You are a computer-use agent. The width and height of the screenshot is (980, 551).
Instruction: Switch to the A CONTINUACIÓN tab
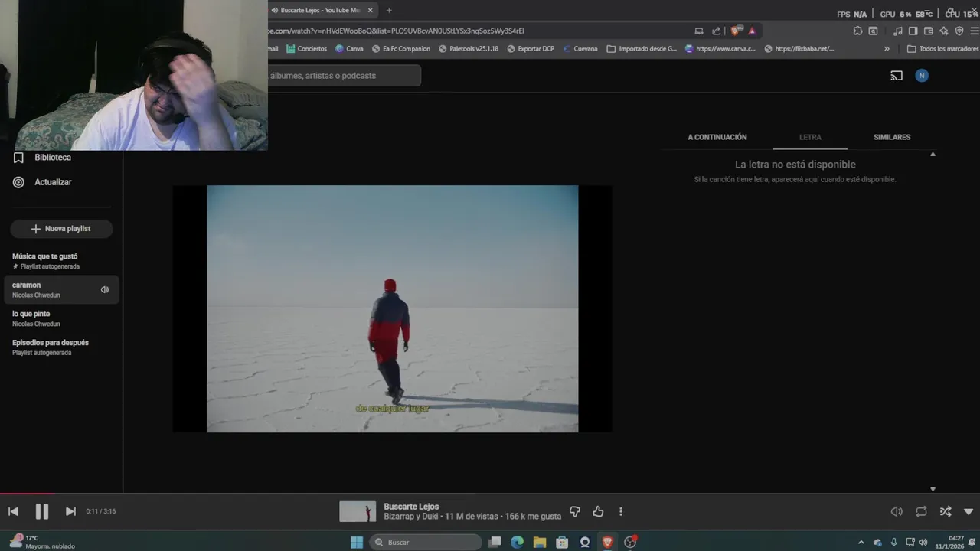tap(717, 137)
